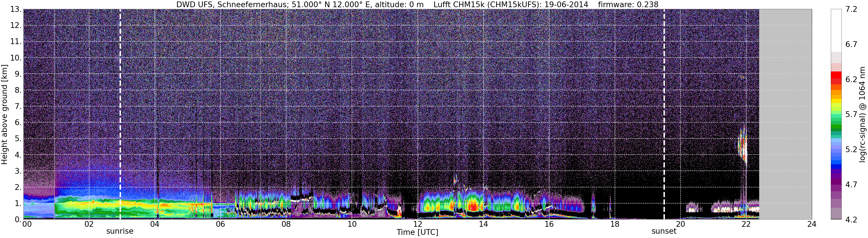Click the "log(rc-signal) @ 1064 nm" colorbar label
868x238 pixels.
(x=862, y=114)
